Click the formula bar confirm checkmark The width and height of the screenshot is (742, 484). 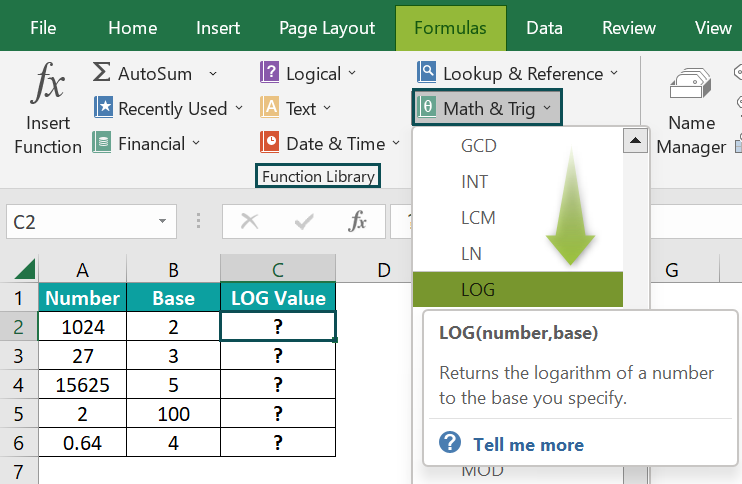[303, 221]
